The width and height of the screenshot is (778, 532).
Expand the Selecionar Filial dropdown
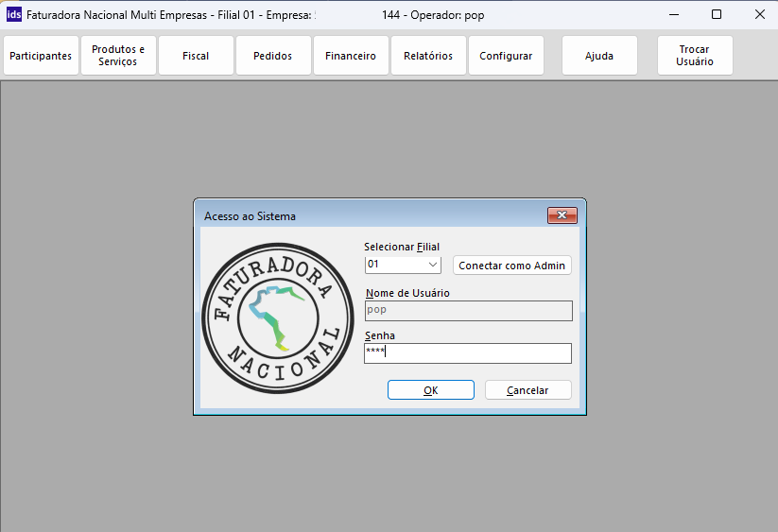pos(433,266)
